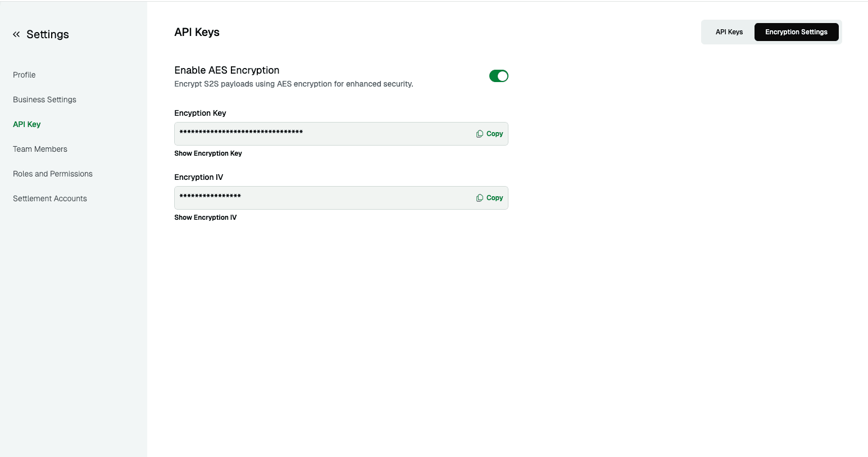Open the Profile settings section

coord(24,75)
